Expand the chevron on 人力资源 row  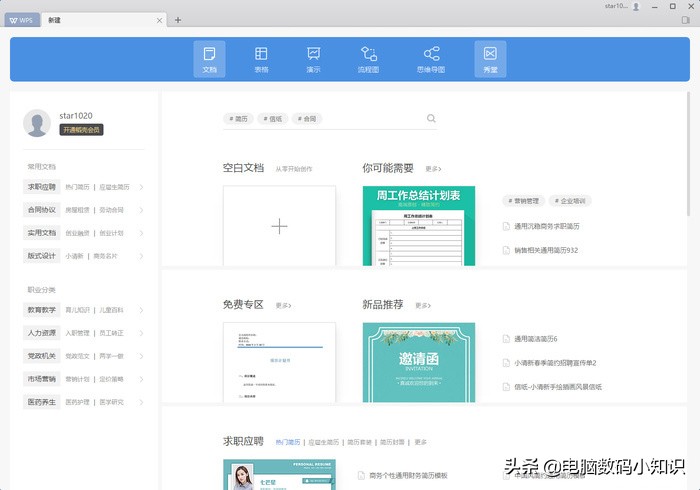[141, 333]
